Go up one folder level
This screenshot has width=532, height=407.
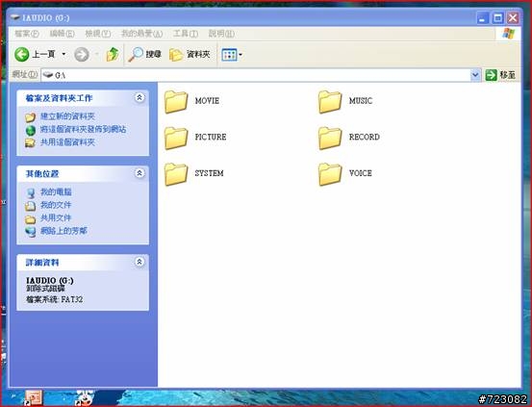pyautogui.click(x=113, y=54)
